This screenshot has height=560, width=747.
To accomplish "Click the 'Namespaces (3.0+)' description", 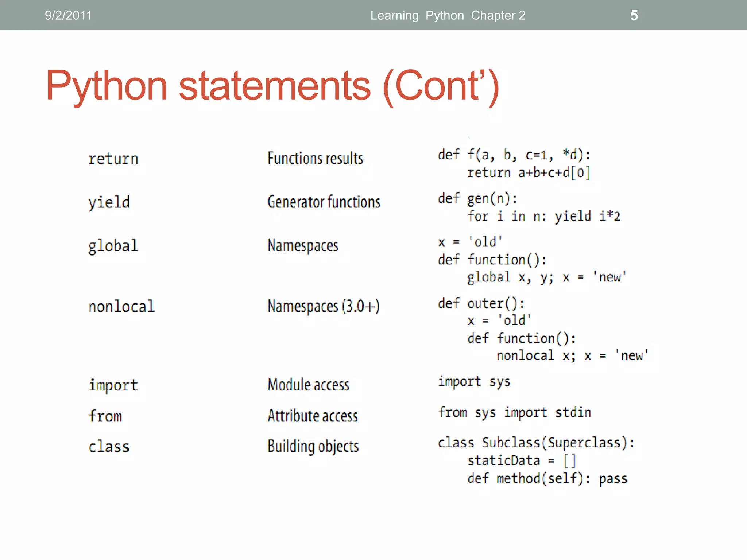I will click(323, 306).
